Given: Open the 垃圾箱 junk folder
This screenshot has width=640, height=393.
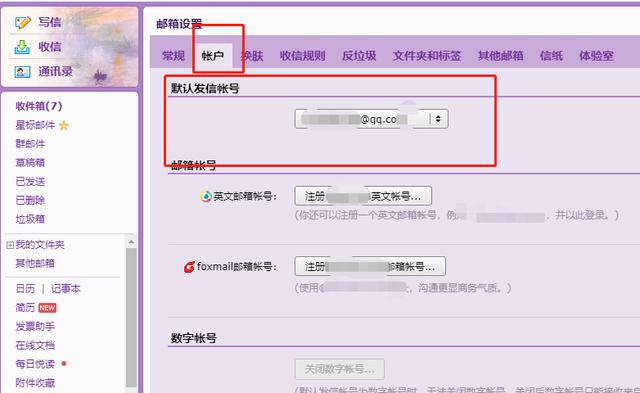Looking at the screenshot, I should click(x=30, y=219).
